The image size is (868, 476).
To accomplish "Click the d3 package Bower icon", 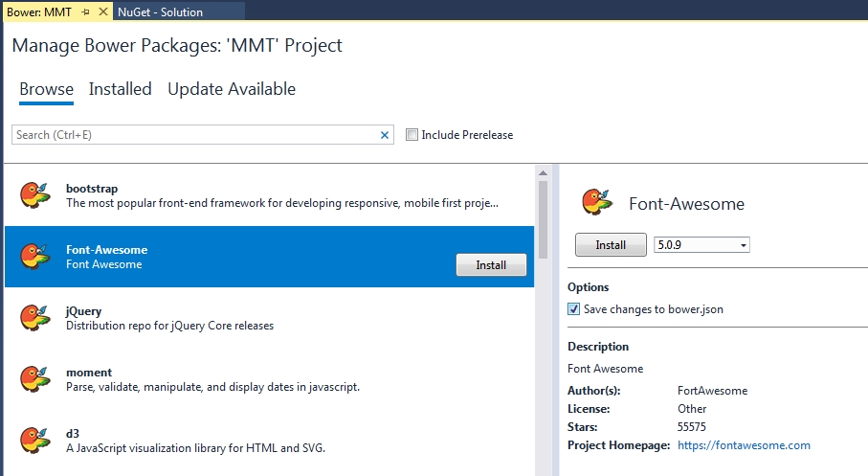I will point(34,440).
